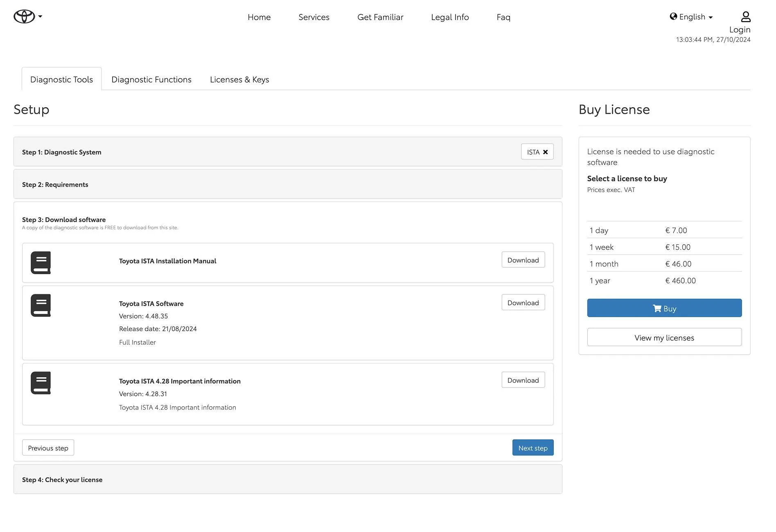Open the Get Familiar page
The image size is (776, 532).
pos(380,17)
